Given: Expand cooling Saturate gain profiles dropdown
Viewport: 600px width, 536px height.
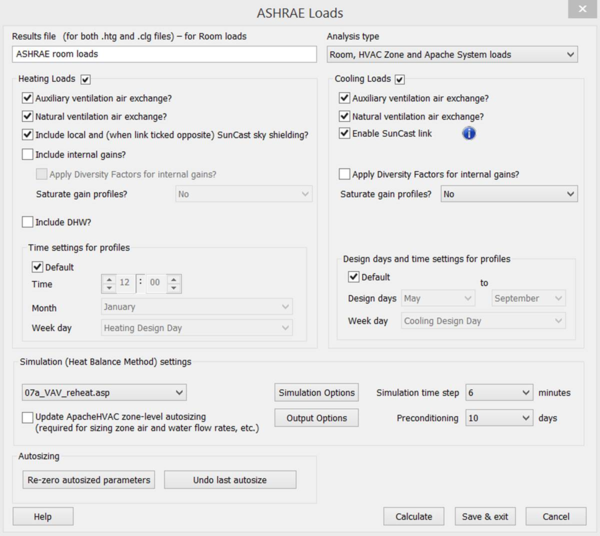Looking at the screenshot, I should tap(509, 194).
